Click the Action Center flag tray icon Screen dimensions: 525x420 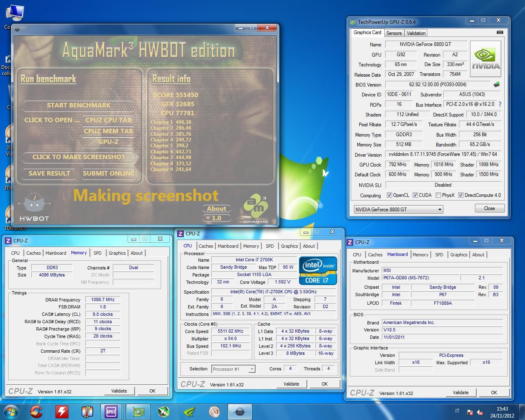point(470,412)
